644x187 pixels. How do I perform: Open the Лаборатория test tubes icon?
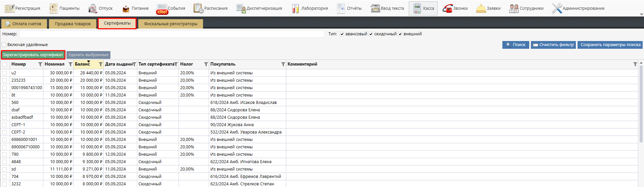(295, 8)
